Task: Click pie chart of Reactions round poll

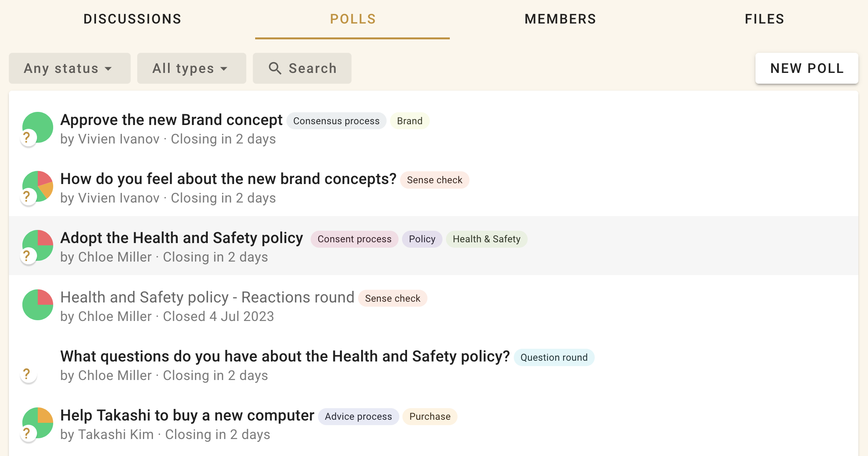Action: click(38, 305)
